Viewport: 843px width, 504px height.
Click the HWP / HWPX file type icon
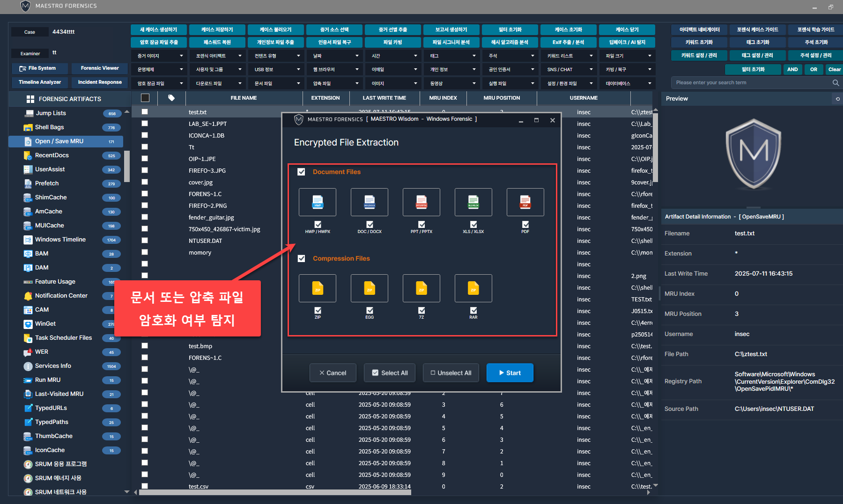(x=318, y=202)
